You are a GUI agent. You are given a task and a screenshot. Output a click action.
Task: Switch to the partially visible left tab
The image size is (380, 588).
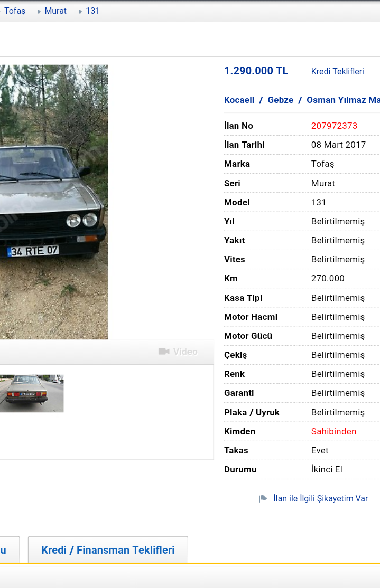pyautogui.click(x=10, y=550)
